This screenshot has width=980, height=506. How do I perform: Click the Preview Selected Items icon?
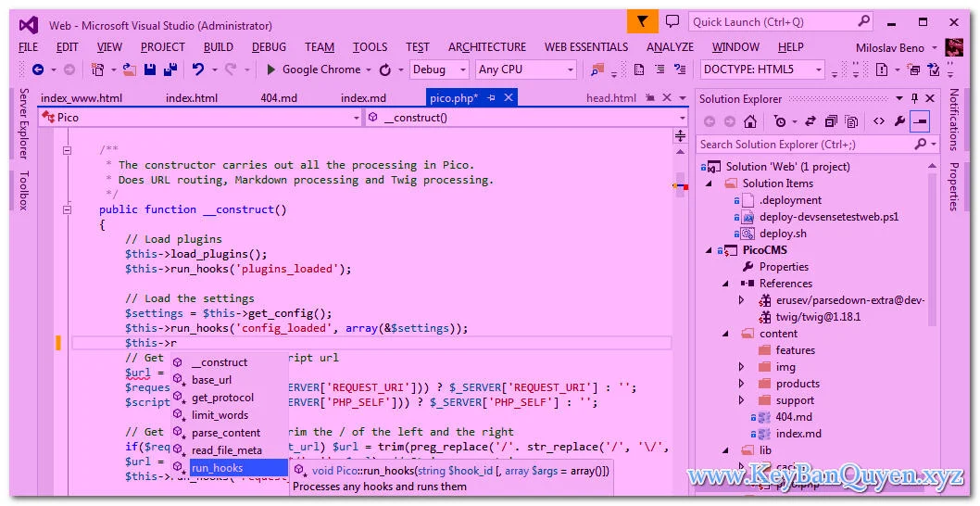point(920,121)
